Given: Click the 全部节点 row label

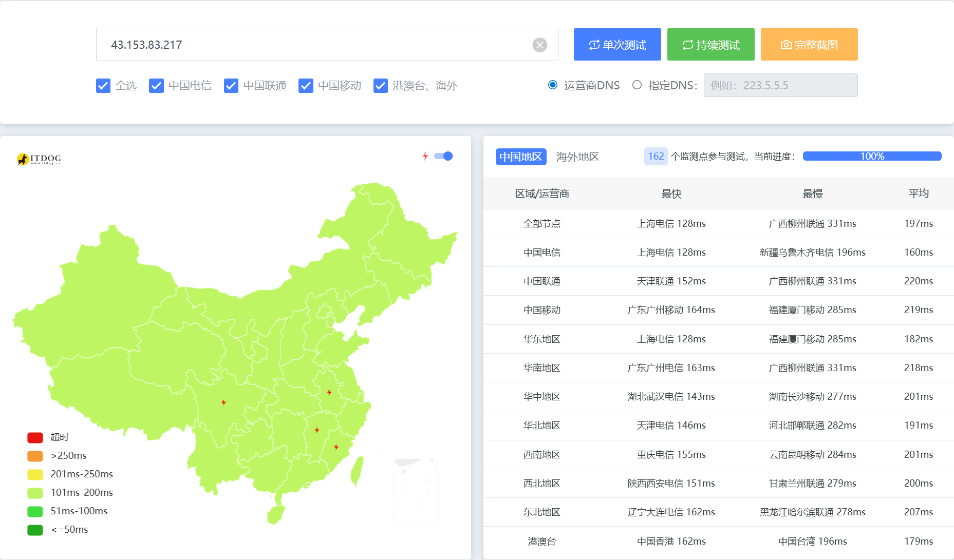Looking at the screenshot, I should [542, 224].
